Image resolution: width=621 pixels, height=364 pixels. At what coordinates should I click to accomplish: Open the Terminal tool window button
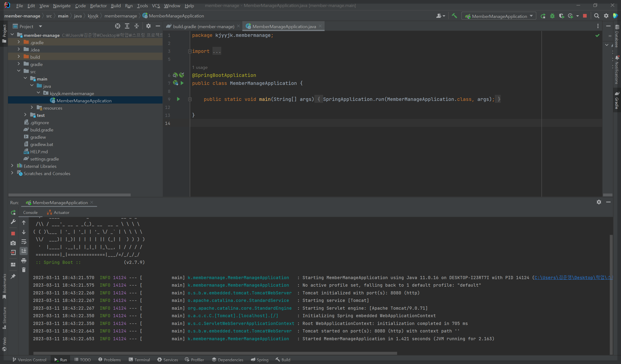pyautogui.click(x=139, y=360)
